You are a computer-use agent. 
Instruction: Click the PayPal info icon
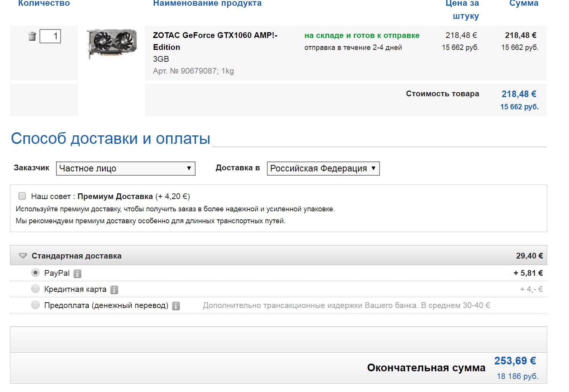pyautogui.click(x=77, y=273)
